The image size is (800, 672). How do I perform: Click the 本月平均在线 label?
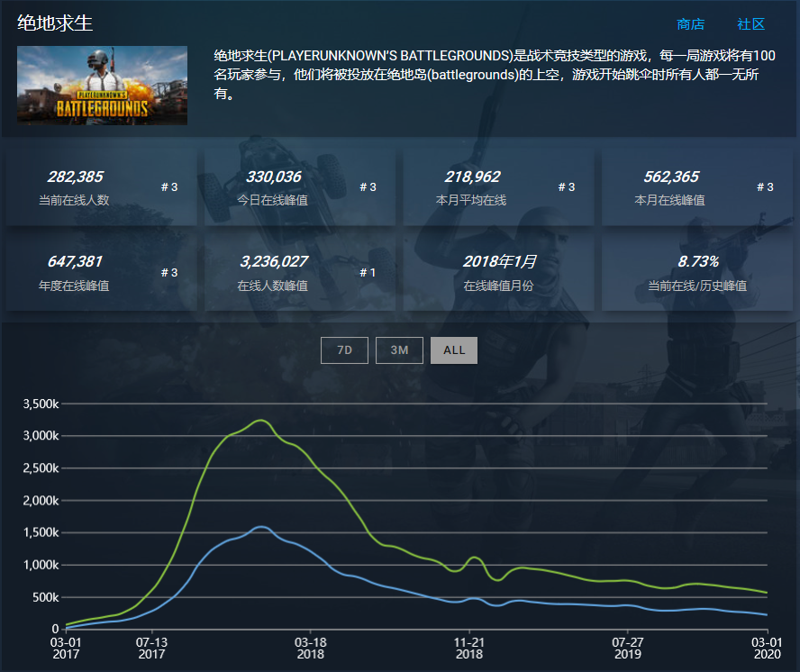tap(471, 200)
